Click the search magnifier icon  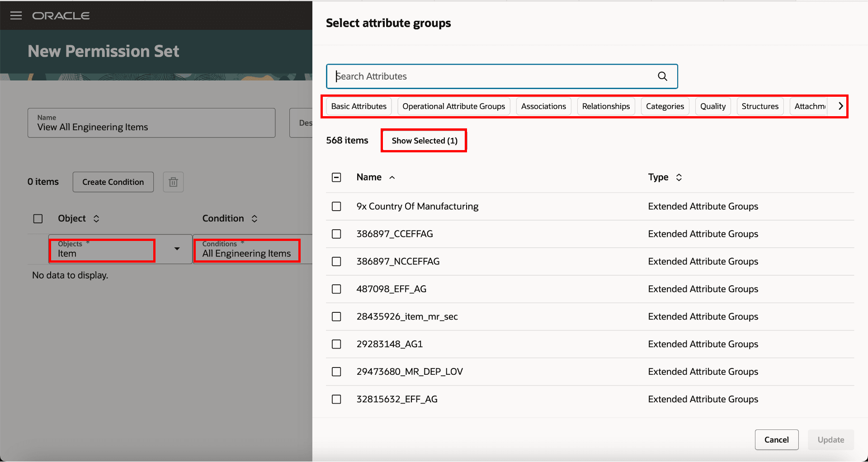click(662, 76)
